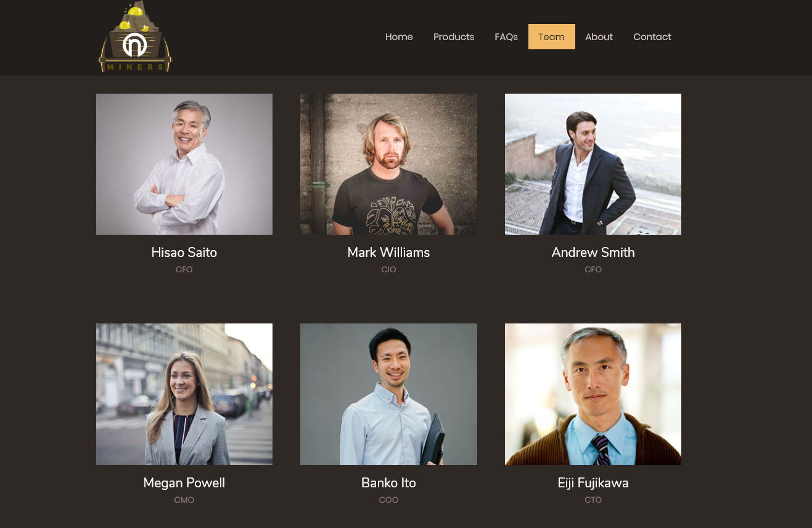This screenshot has height=528, width=812.
Task: Click the CEO title under Hisao Saito
Action: coord(184,270)
